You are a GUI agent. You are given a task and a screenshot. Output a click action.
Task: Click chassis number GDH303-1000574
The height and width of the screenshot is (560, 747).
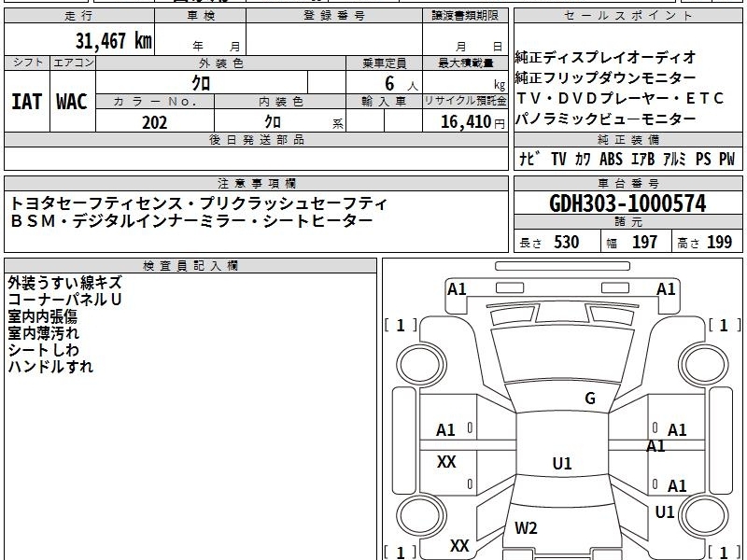pyautogui.click(x=627, y=203)
